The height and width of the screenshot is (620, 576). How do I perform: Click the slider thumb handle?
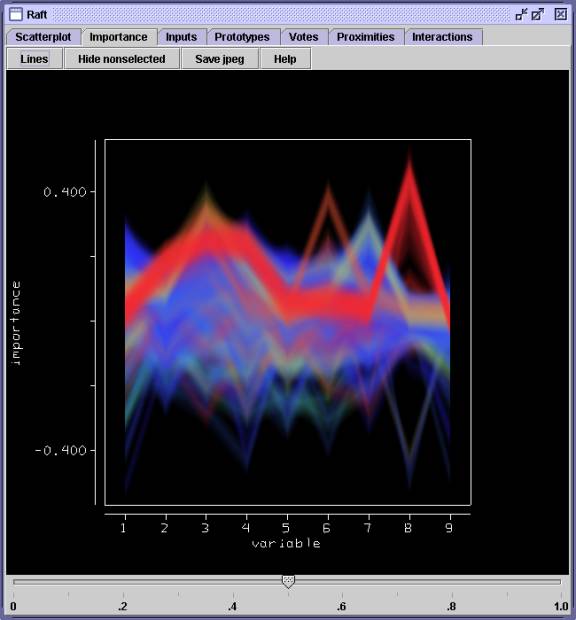[288, 582]
